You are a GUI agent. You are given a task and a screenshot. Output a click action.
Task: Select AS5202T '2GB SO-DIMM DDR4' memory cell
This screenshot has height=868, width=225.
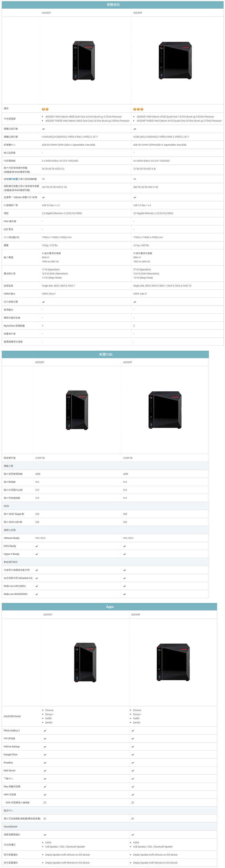[68, 145]
